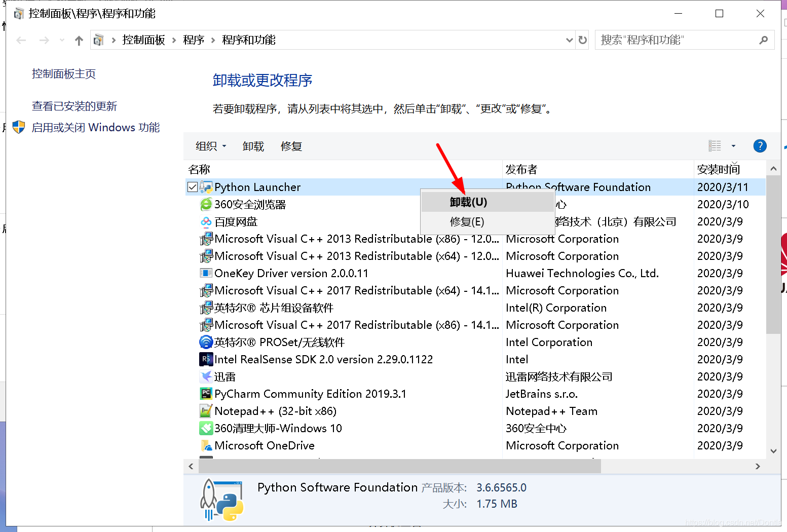Open 控制面板主页 link

[x=64, y=74]
